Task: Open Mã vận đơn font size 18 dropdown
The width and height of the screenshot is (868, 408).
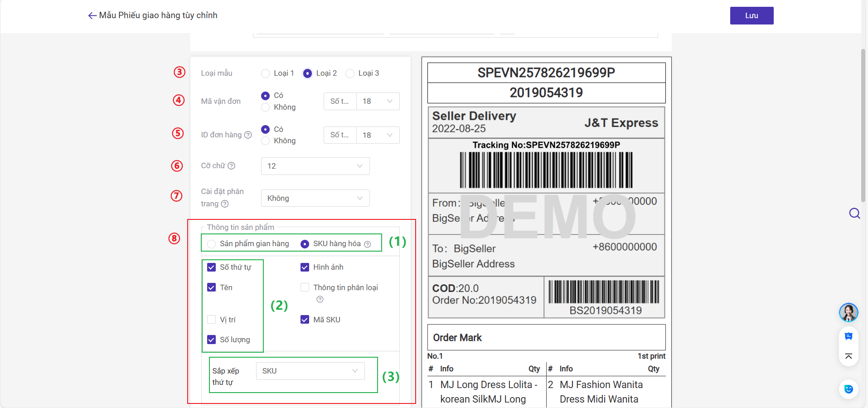Action: pos(378,102)
